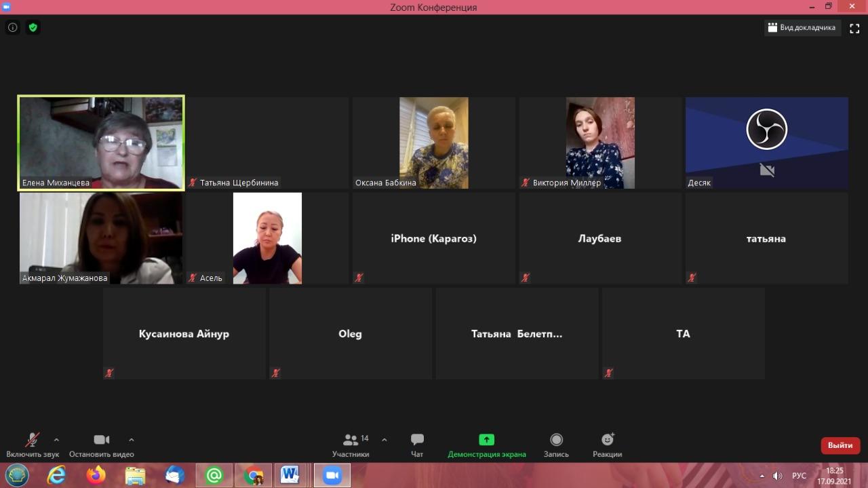Expand video options arrow next to camera
Screen dimensions: 868x488
(x=132, y=440)
